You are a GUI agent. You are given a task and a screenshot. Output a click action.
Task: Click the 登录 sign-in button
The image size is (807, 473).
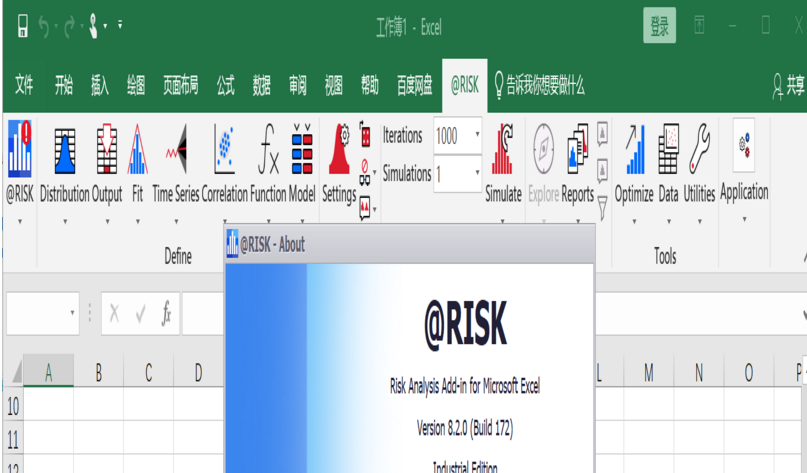659,26
